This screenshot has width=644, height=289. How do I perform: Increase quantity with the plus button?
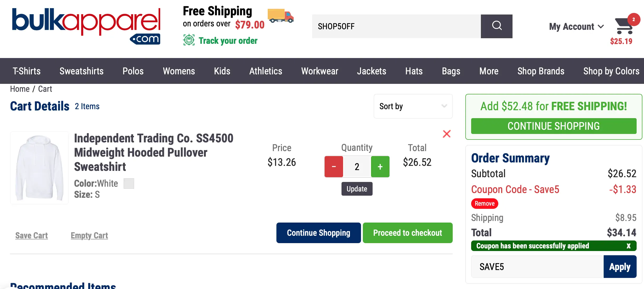(380, 167)
